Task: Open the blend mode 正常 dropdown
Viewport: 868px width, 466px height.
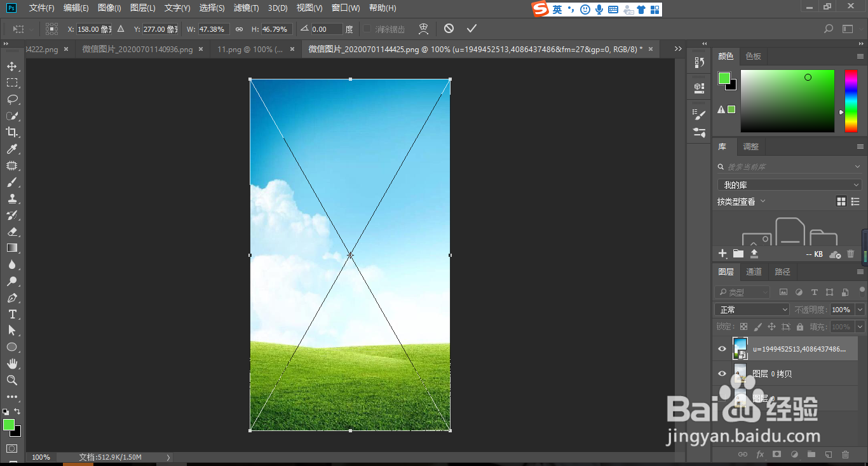Action: click(752, 310)
